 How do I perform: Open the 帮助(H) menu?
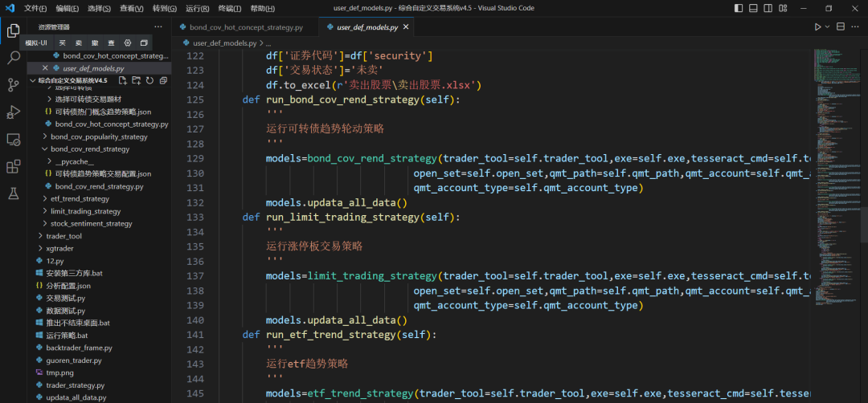click(262, 8)
